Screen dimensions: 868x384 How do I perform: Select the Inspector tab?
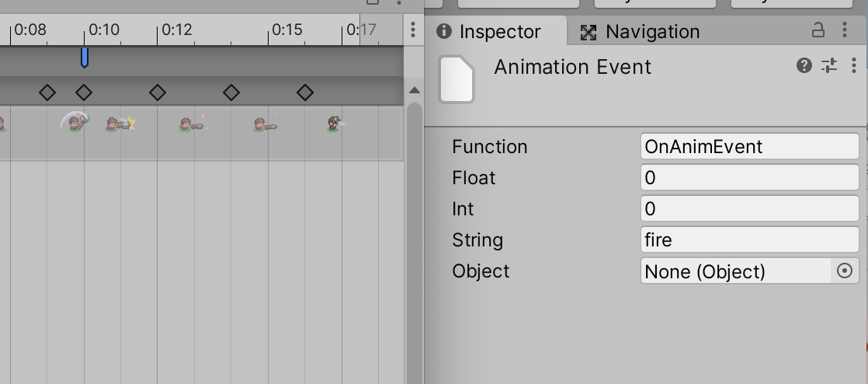(488, 32)
